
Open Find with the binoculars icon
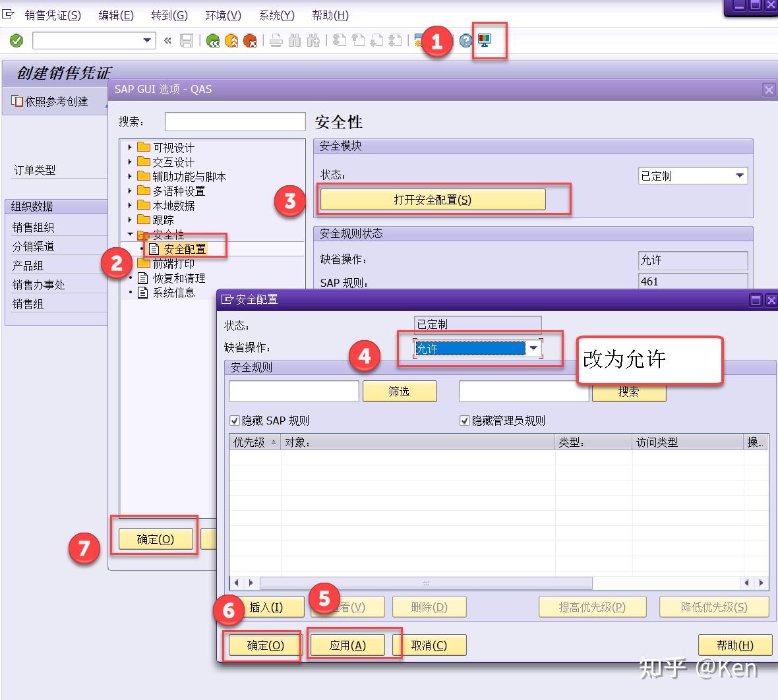294,41
